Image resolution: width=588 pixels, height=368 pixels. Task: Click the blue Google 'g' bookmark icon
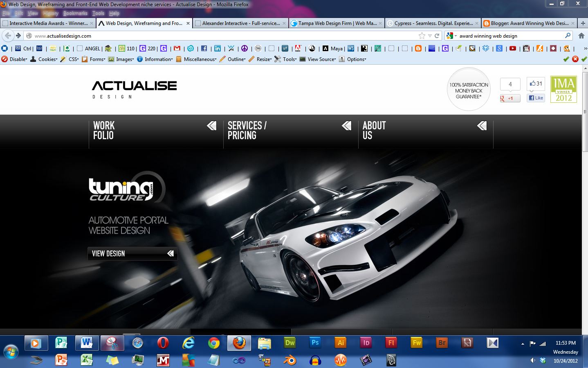coord(499,48)
